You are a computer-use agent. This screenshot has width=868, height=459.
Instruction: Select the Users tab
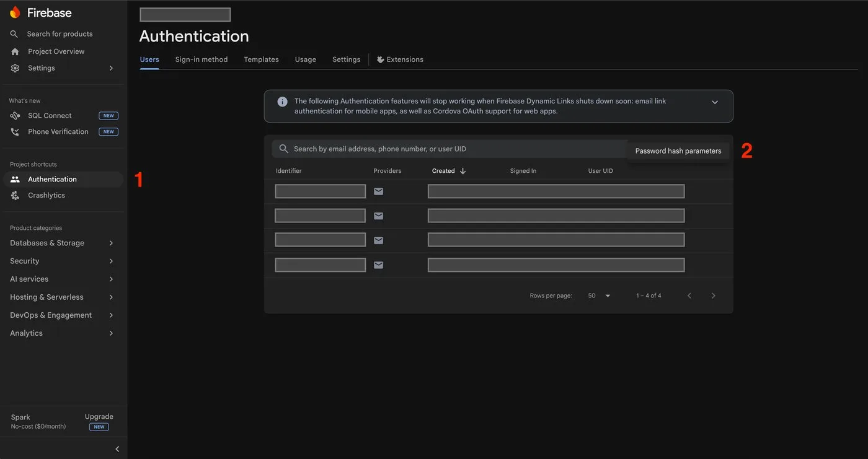point(149,59)
